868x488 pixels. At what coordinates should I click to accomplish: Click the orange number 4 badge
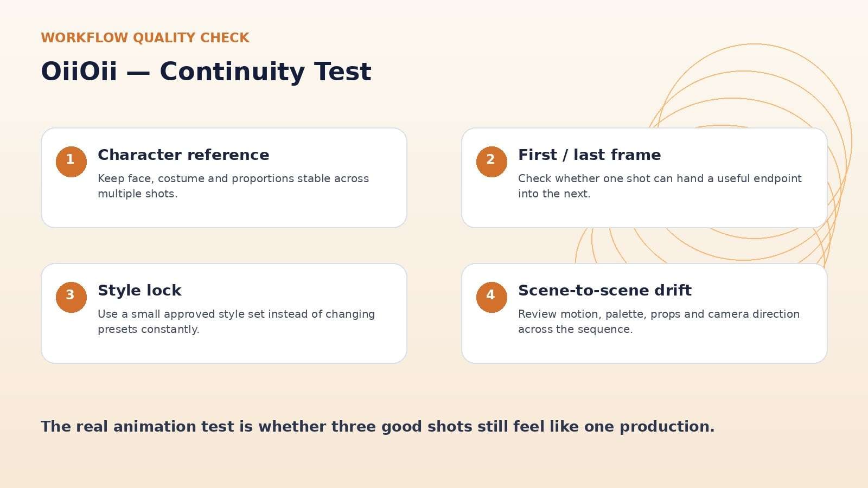tap(492, 297)
